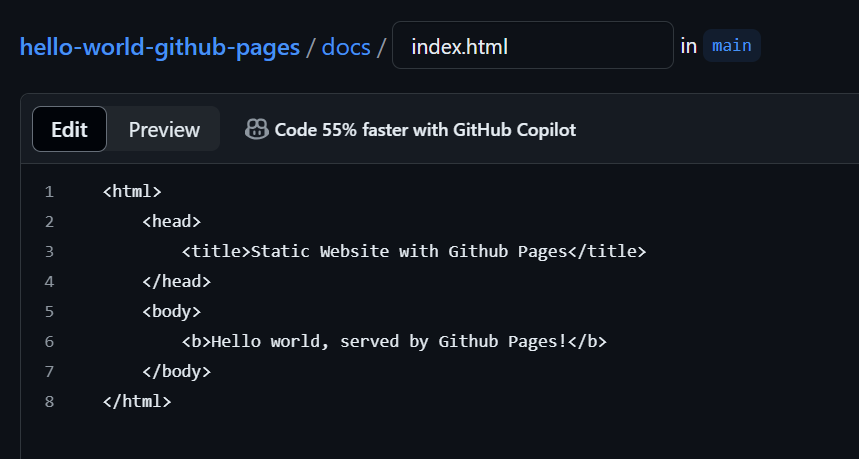The image size is (859, 459).
Task: Click the Hello world, served by Github Pages! line
Action: pyautogui.click(x=394, y=341)
